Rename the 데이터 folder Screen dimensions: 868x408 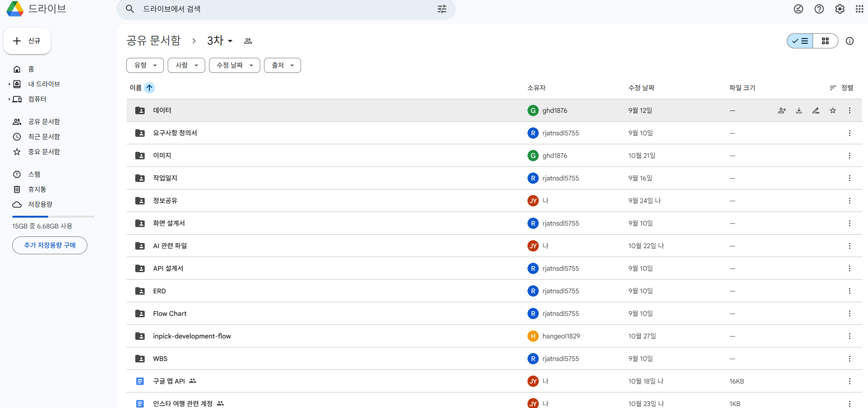(816, 110)
